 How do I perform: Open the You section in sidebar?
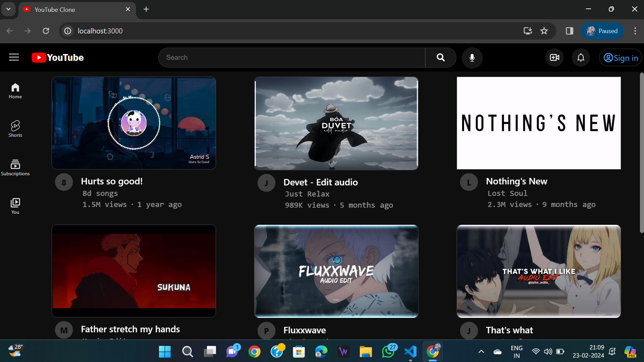tap(15, 206)
